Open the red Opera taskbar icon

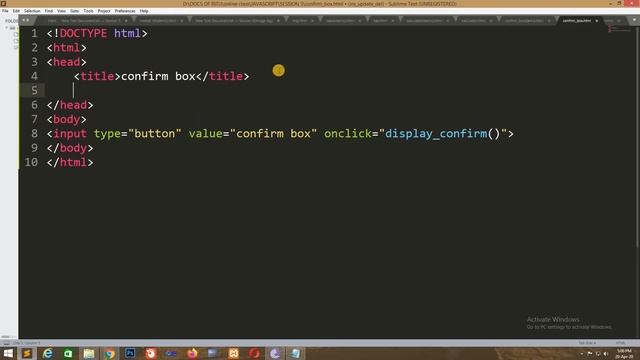pyautogui.click(x=254, y=353)
